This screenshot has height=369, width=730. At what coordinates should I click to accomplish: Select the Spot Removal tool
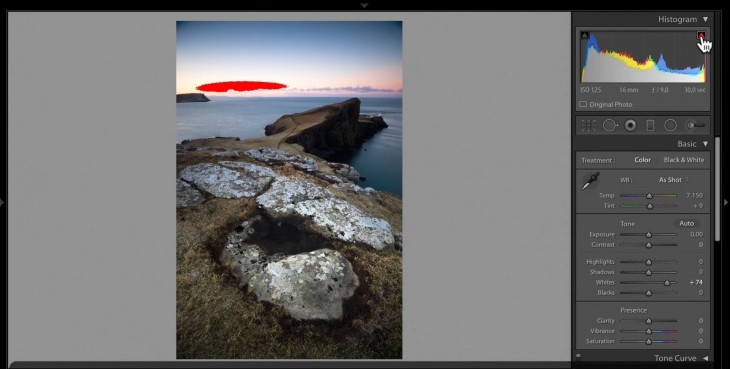pos(610,125)
